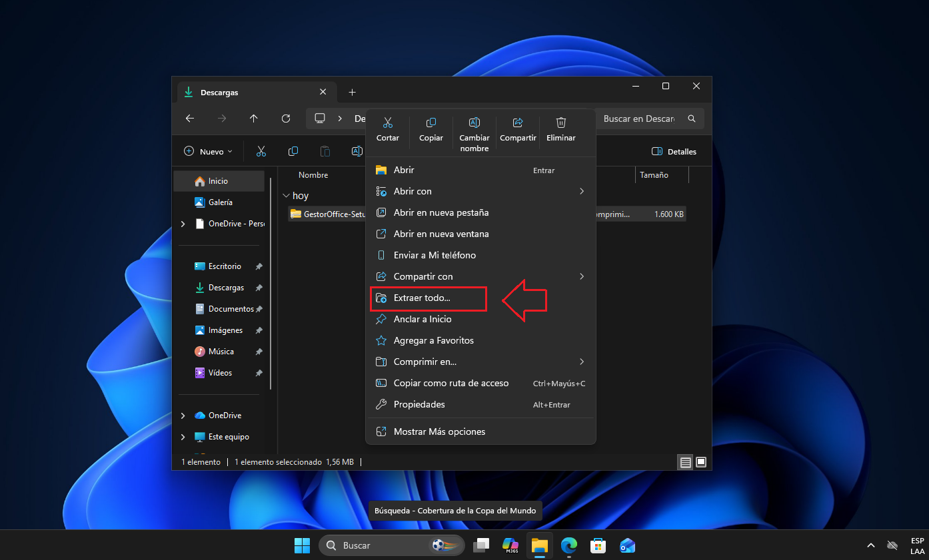Show hidden icons in system tray
Image resolution: width=929 pixels, height=560 pixels.
870,545
